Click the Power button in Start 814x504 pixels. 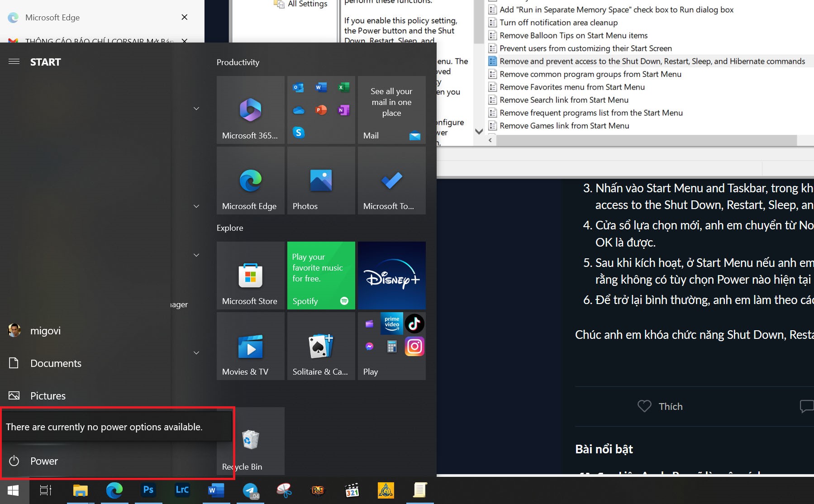(x=44, y=461)
